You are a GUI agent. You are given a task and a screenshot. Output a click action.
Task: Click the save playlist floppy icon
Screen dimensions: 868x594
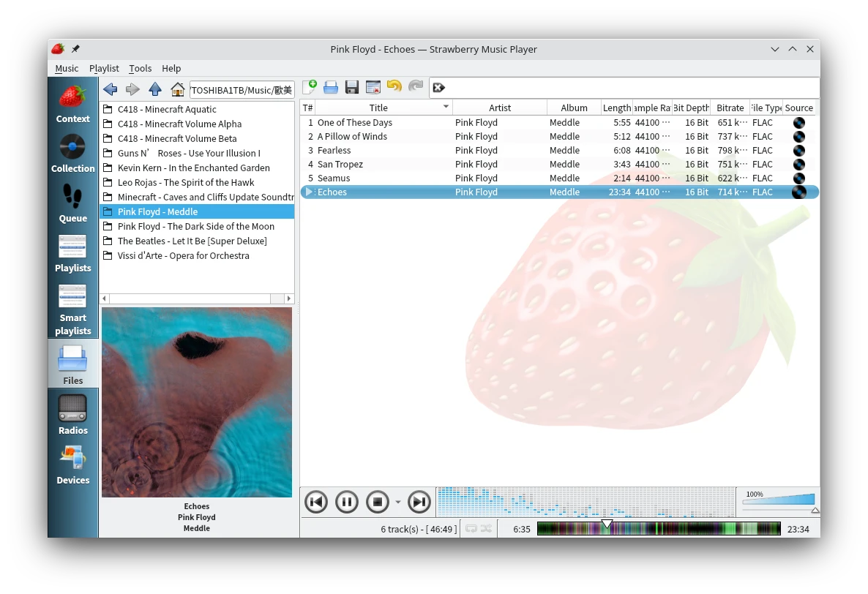352,88
